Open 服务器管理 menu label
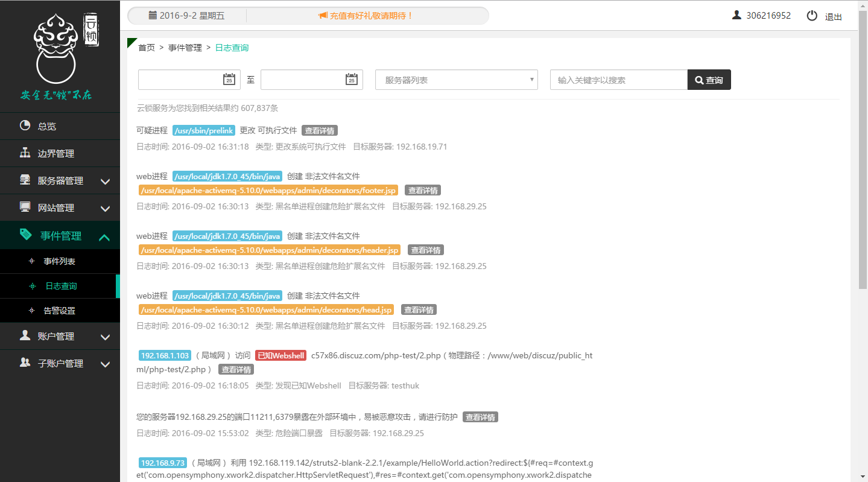This screenshot has height=482, width=868. point(60,180)
